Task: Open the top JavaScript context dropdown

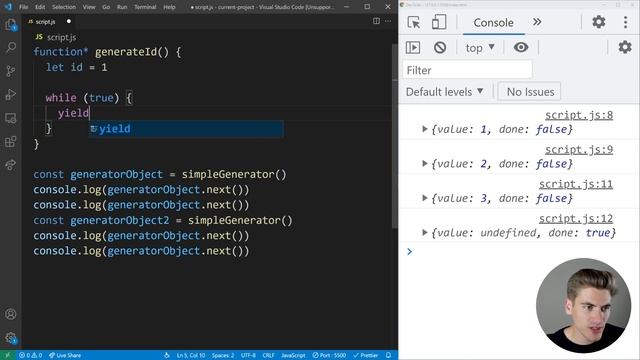Action: pos(480,48)
